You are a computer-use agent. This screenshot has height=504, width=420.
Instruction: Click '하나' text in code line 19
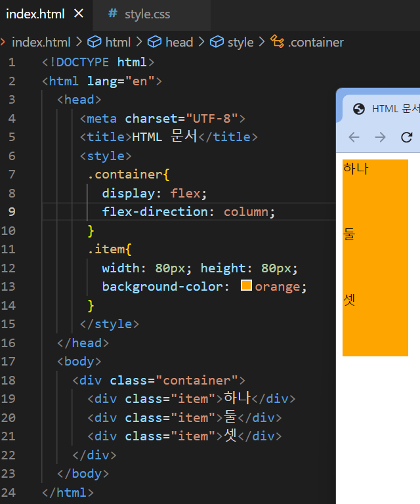pos(237,398)
